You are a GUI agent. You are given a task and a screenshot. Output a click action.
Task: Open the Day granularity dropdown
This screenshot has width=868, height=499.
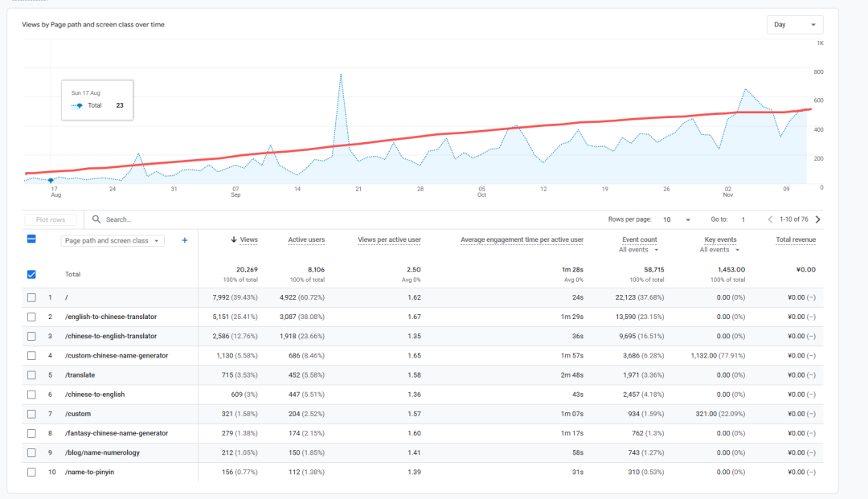pos(795,25)
